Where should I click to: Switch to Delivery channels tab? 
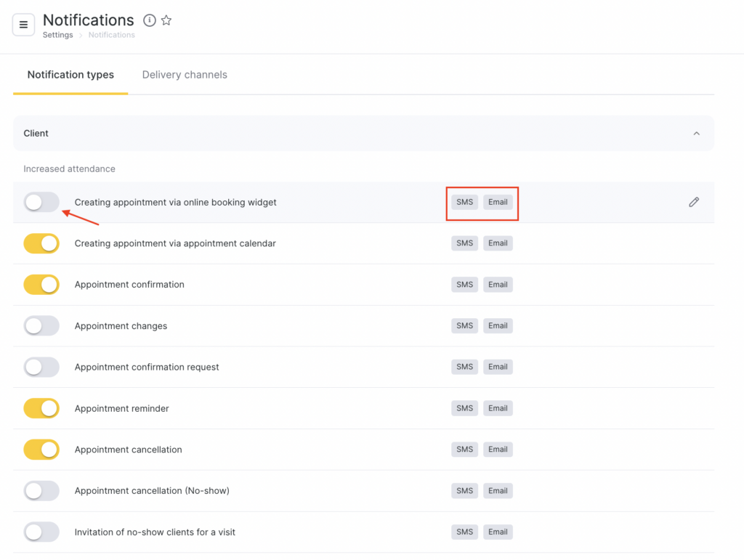coord(185,75)
